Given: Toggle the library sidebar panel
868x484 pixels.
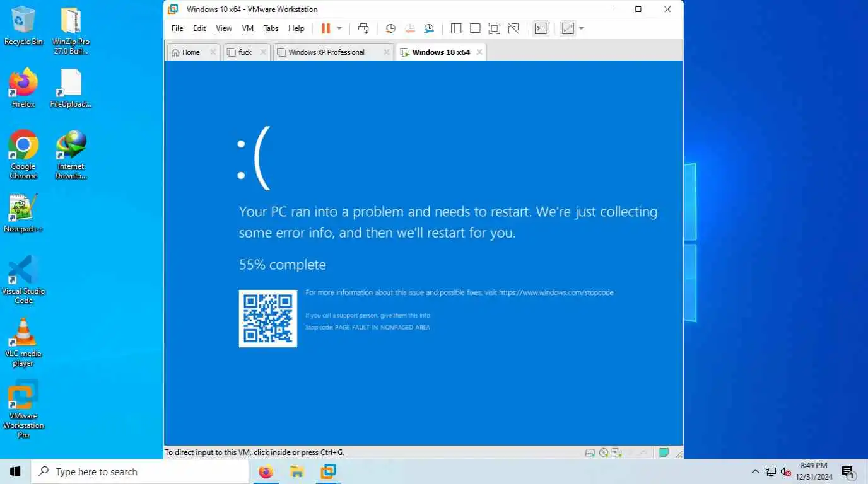Looking at the screenshot, I should click(456, 28).
